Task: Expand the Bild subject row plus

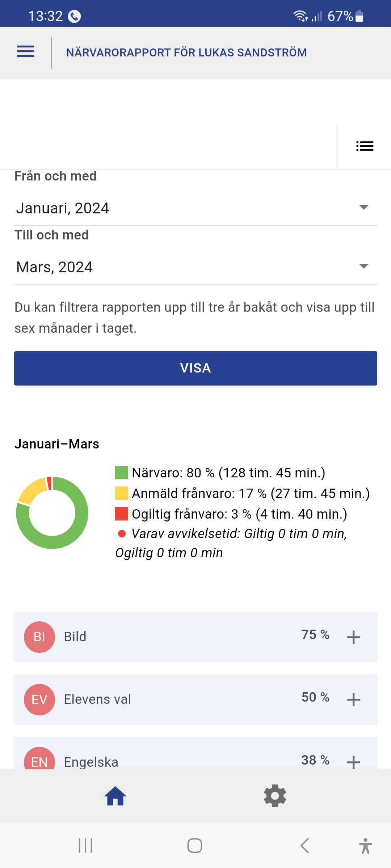Action: pos(353,637)
